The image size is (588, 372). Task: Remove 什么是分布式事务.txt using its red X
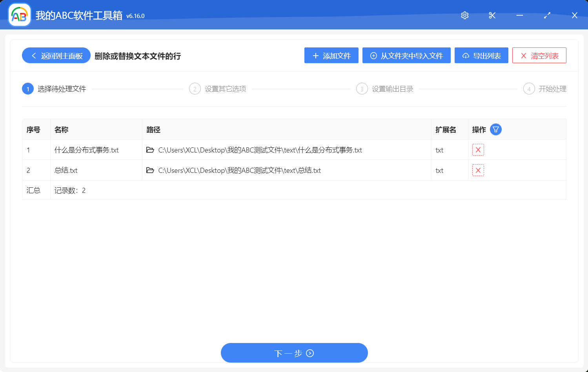(478, 149)
